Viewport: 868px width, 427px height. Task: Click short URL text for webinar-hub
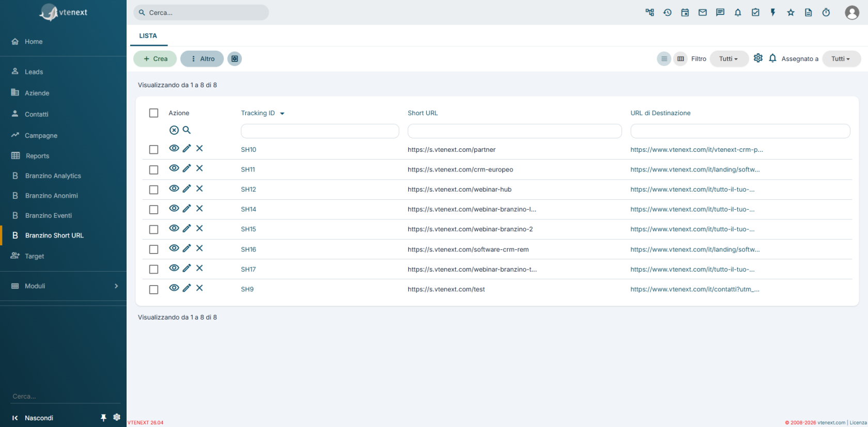pyautogui.click(x=459, y=189)
